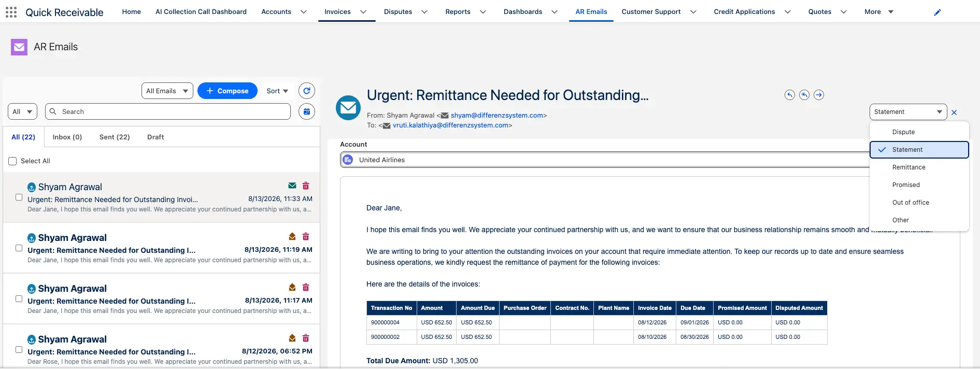Select the All (22) tab

point(23,137)
